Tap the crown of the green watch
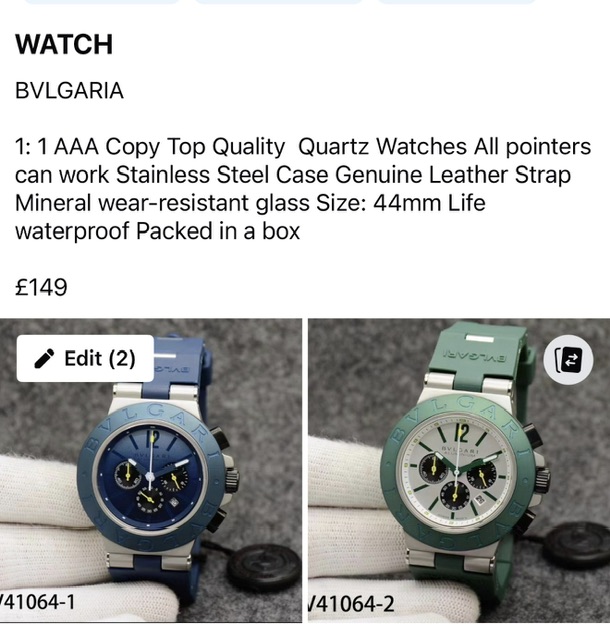 pyautogui.click(x=543, y=477)
